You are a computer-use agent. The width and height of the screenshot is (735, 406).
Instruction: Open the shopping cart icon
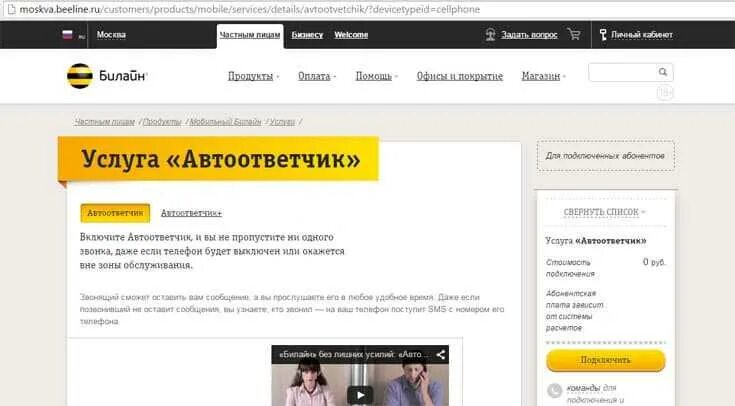tap(574, 34)
